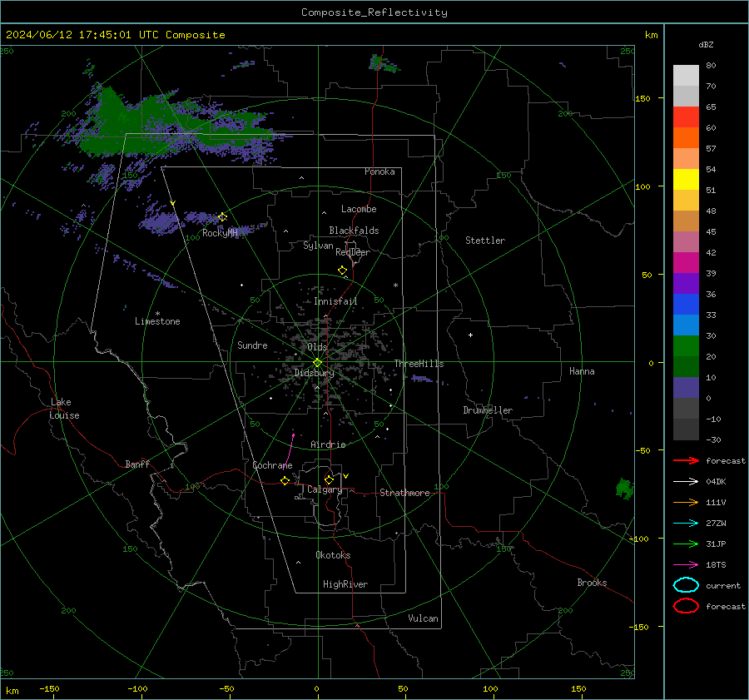The width and height of the screenshot is (749, 700).
Task: Select the Lacombe label
Action: pos(359,209)
